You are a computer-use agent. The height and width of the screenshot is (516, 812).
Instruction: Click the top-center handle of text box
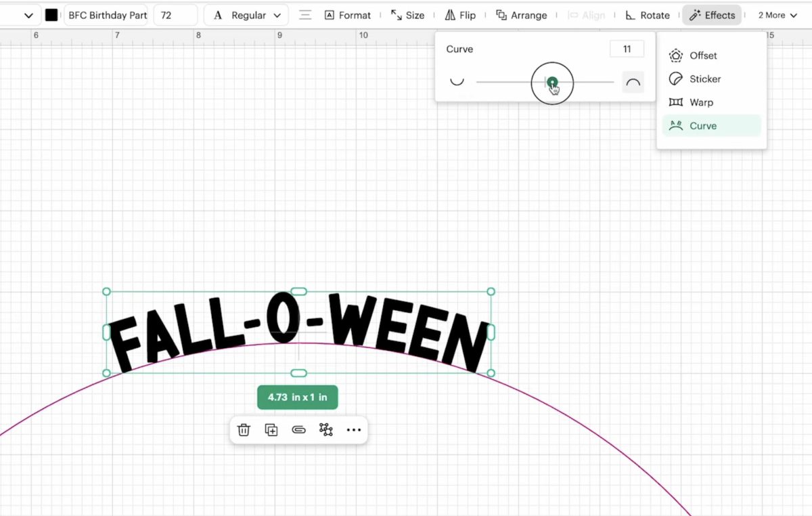298,291
